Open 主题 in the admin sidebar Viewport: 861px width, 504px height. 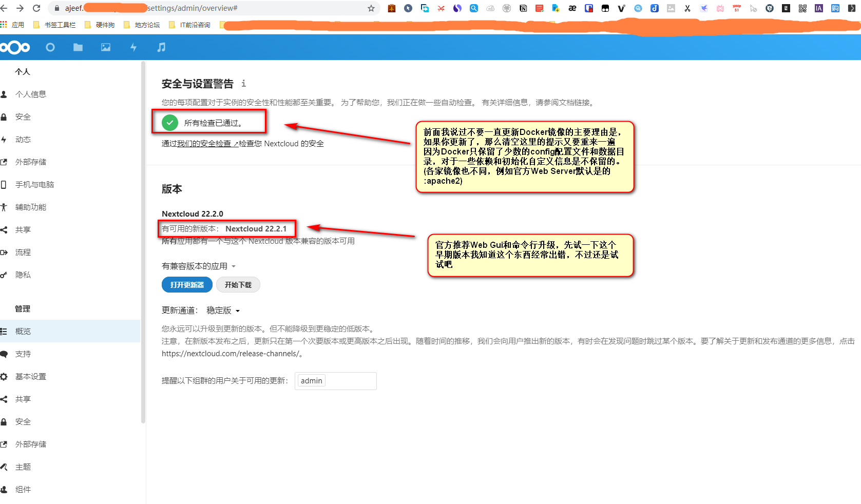[x=70, y=467]
